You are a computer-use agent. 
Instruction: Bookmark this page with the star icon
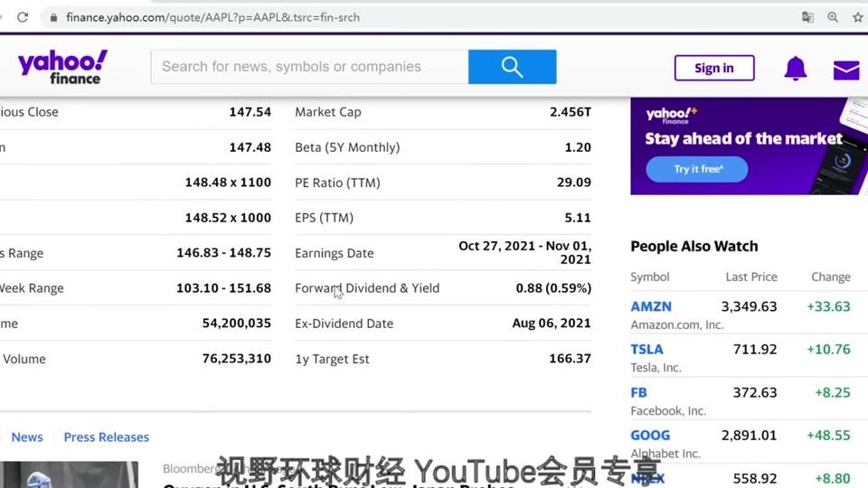[x=857, y=17]
